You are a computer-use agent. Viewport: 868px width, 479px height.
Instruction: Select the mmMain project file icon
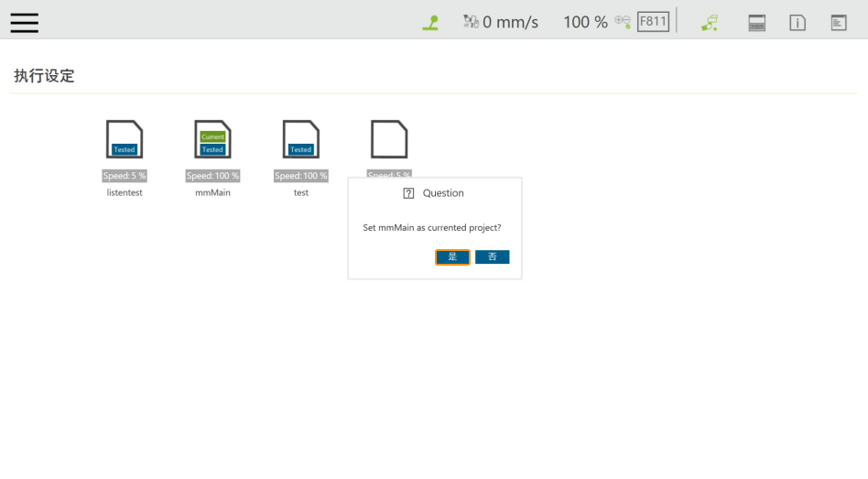pyautogui.click(x=212, y=139)
